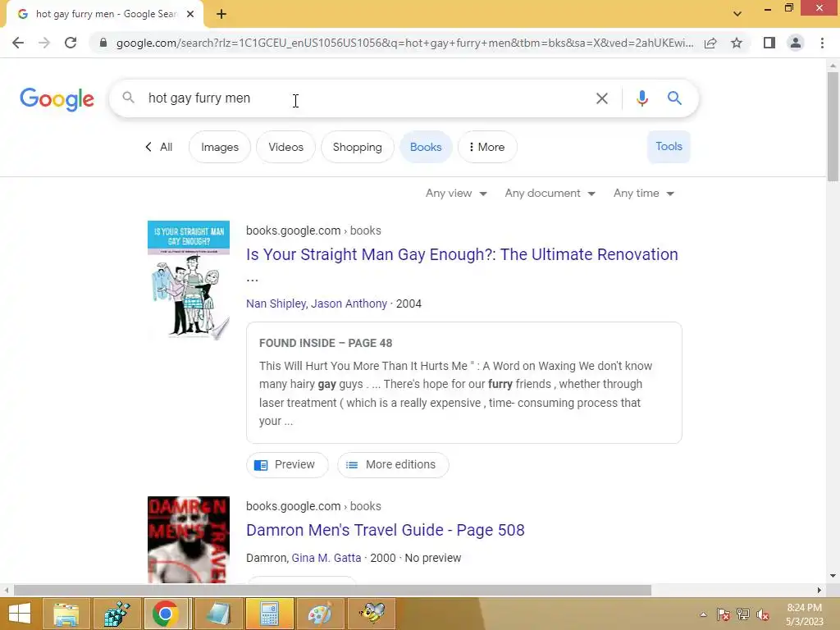This screenshot has height=630, width=840.
Task: Click the vertical scrollbar thumb
Action: 833,126
